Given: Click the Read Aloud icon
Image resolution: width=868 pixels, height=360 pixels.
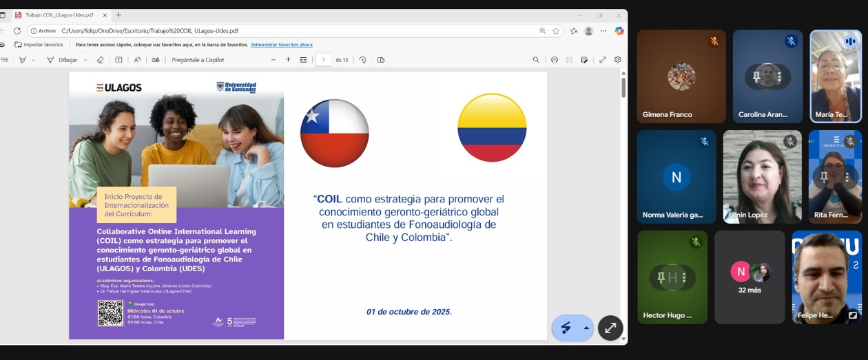Looking at the screenshot, I should (137, 60).
